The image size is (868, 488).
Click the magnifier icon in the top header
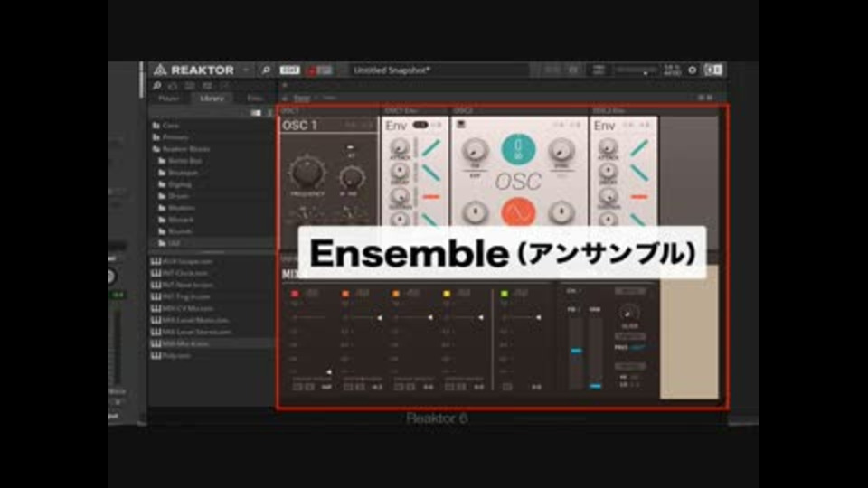(x=266, y=70)
